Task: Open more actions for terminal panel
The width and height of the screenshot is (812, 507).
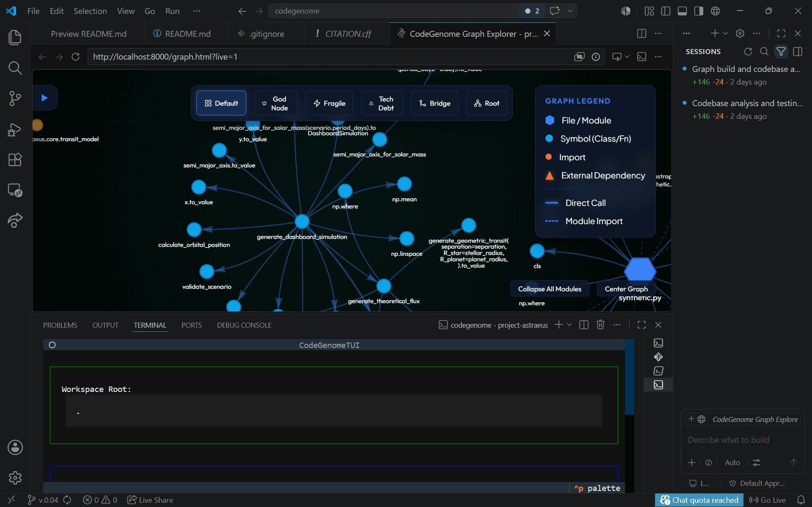Action: point(617,325)
